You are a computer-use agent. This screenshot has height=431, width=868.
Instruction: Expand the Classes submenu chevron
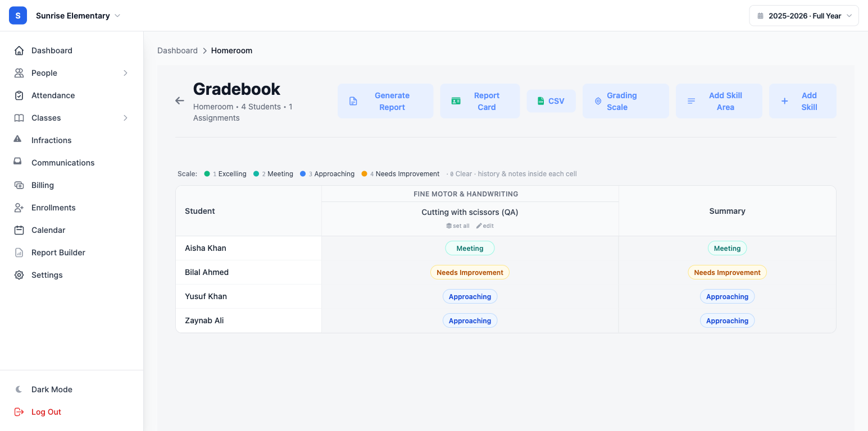[125, 118]
